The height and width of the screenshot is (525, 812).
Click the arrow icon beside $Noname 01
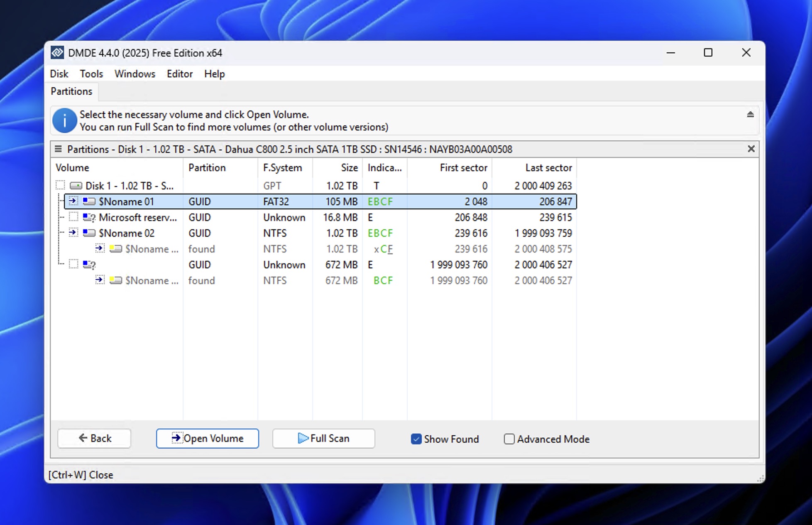pos(73,201)
